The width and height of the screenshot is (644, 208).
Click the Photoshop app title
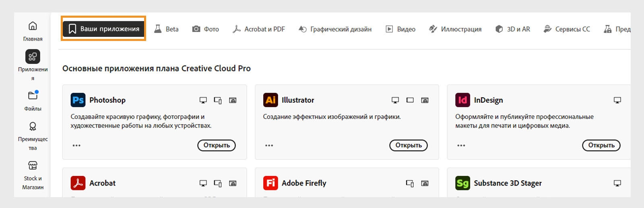(107, 100)
